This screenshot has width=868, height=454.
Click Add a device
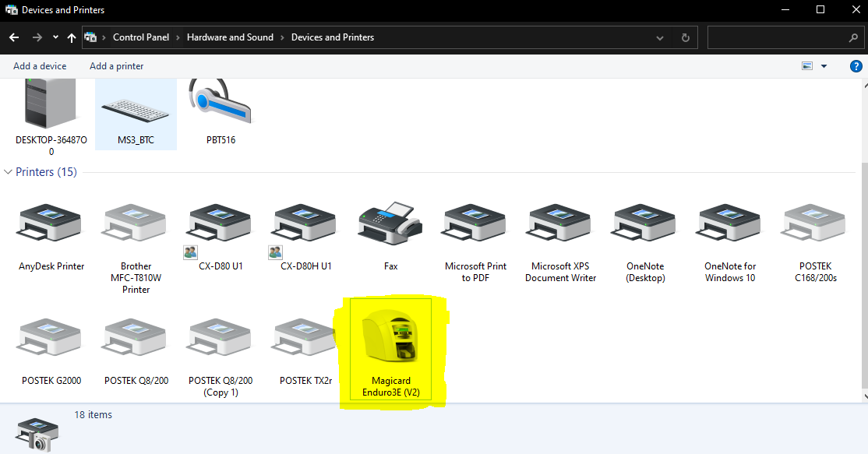(40, 66)
